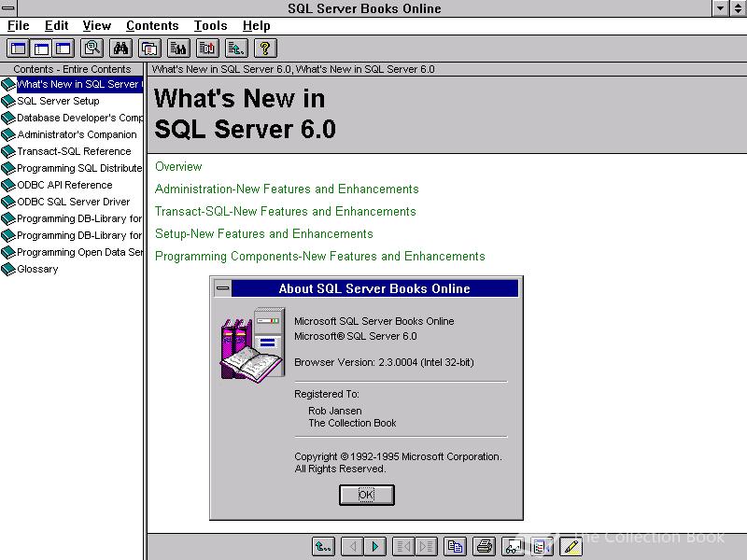The image size is (747, 560).
Task: Click the greyed-out previous topic arrow
Action: 353,546
